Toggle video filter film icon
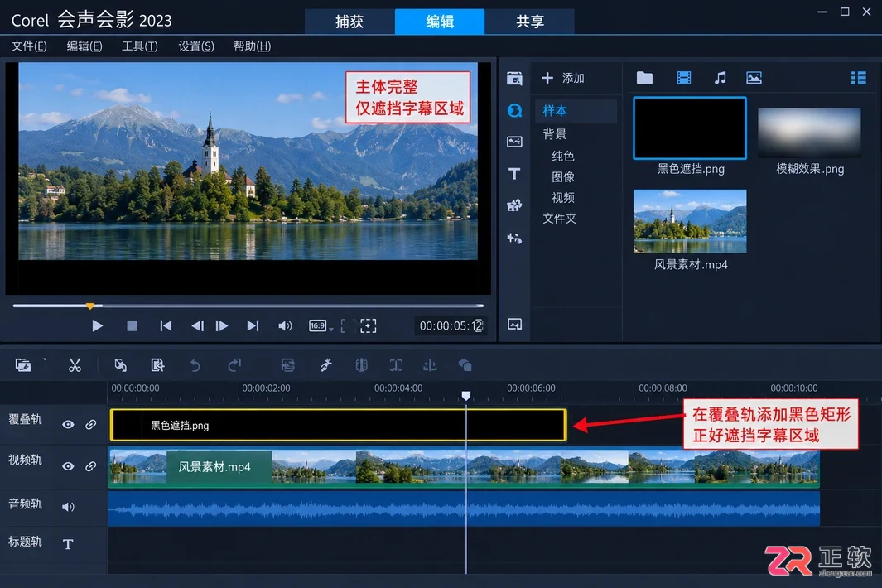 (684, 78)
